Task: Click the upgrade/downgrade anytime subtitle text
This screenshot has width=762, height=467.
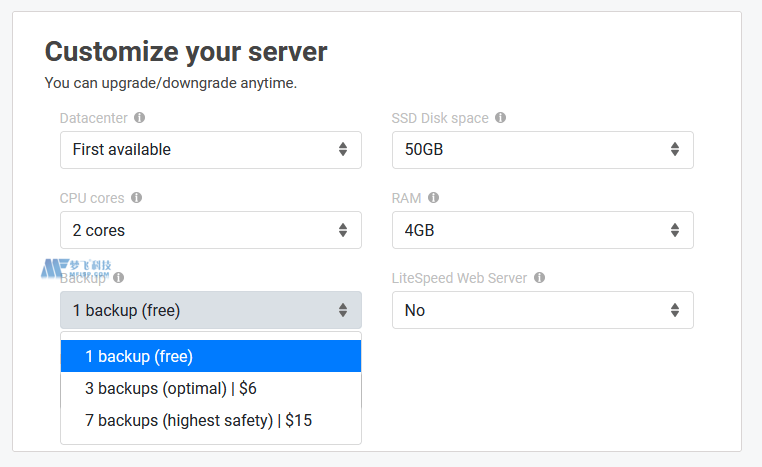Action: (x=171, y=83)
